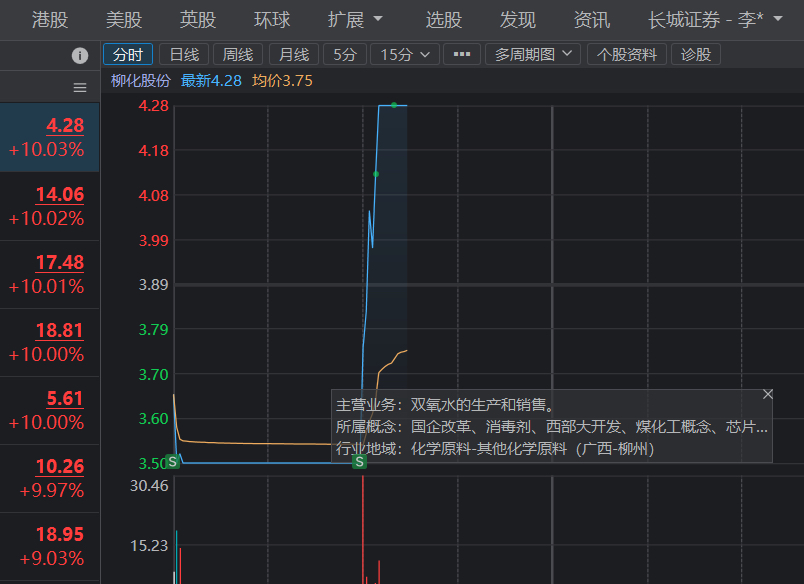Click the green dot at the price peak
804x584 pixels.
[394, 105]
